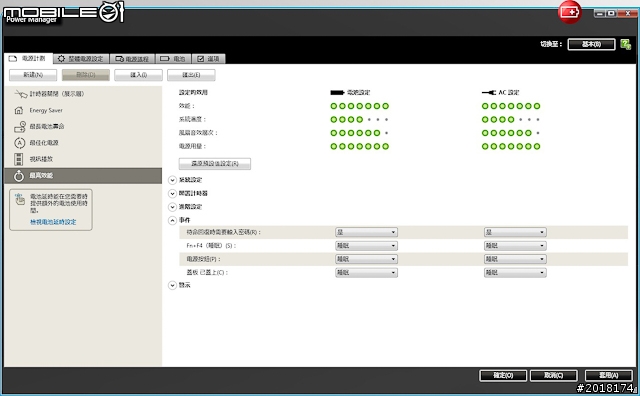
Task: Select the Energy Saver plan house icon
Action: click(19, 110)
